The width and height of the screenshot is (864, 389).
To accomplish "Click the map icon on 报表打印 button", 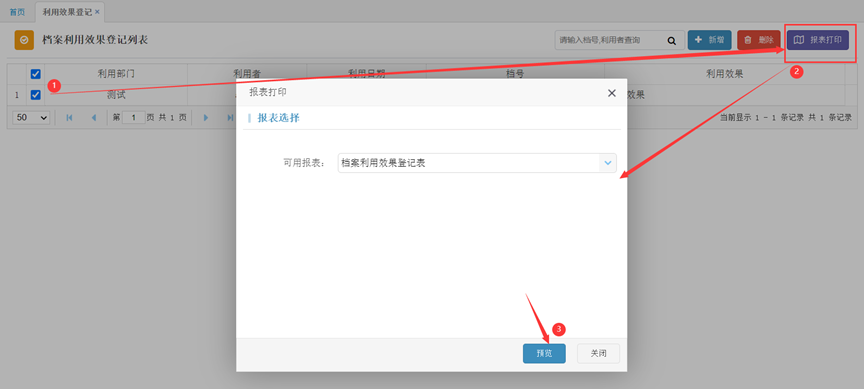I will [x=799, y=40].
